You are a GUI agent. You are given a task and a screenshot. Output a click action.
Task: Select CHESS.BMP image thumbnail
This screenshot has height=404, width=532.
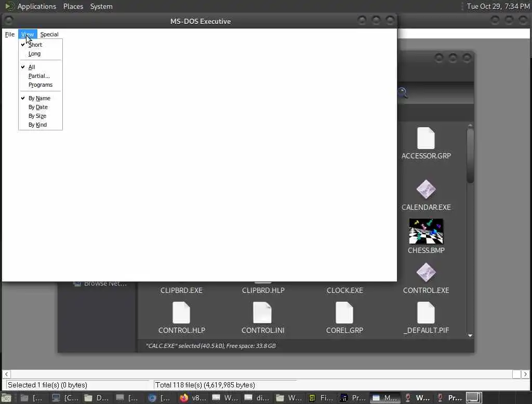[x=426, y=232]
